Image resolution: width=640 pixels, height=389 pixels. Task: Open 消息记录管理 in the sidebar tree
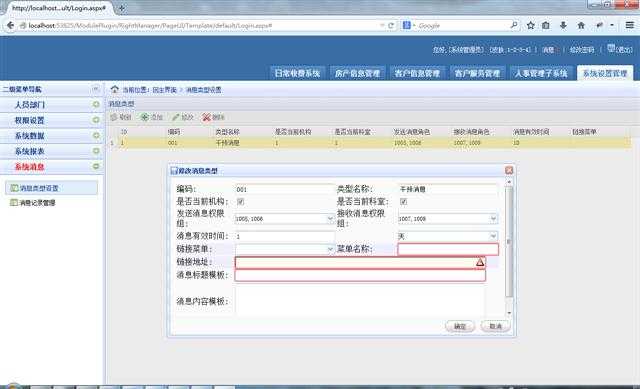[x=38, y=202]
